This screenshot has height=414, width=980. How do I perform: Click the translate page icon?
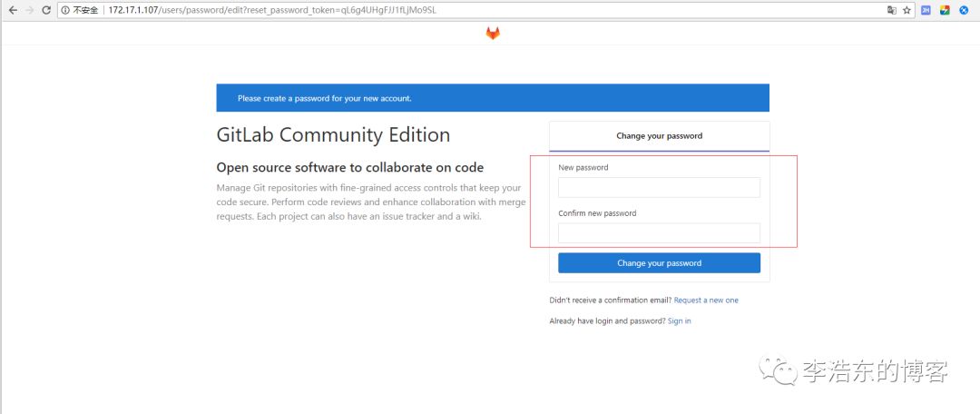click(892, 11)
